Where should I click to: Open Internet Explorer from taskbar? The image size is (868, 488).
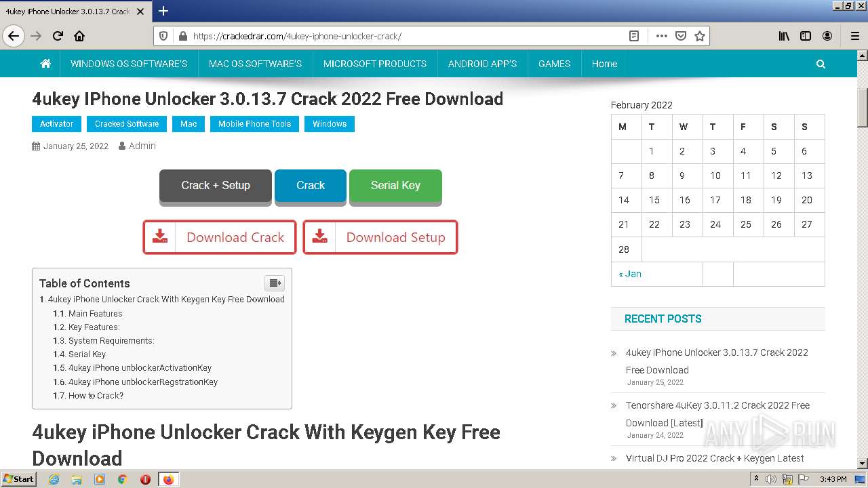click(54, 479)
